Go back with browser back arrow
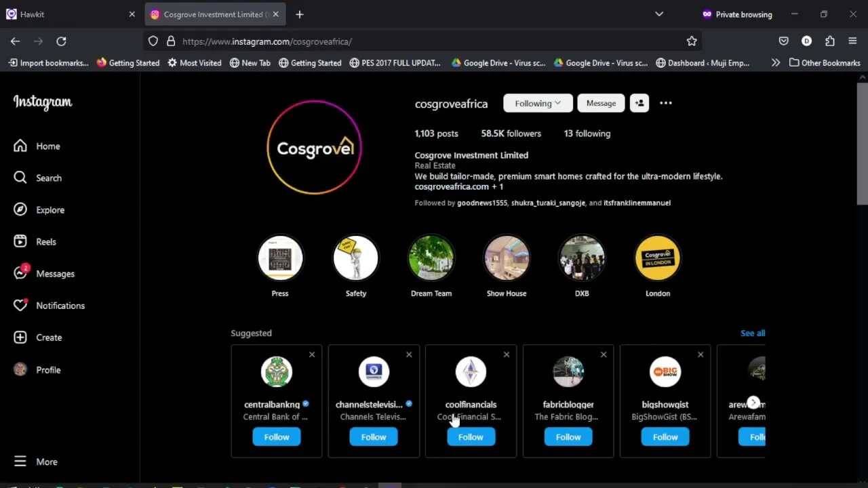Screen dimensions: 868x488 (15, 41)
